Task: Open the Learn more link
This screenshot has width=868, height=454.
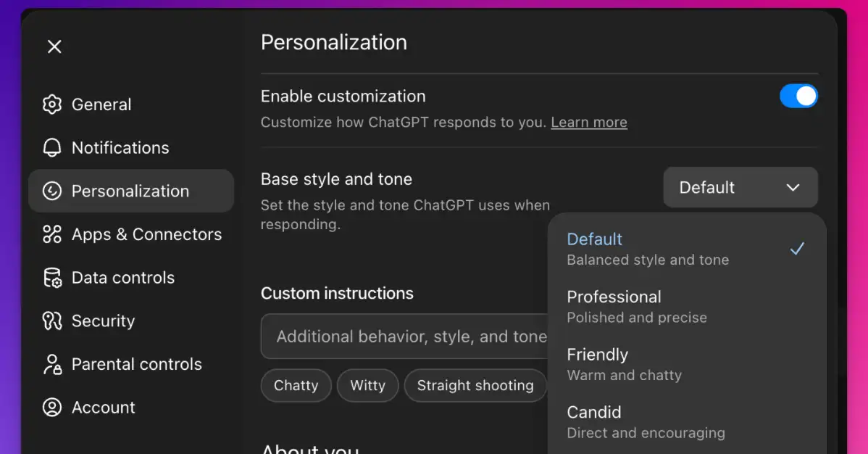Action: click(x=588, y=122)
